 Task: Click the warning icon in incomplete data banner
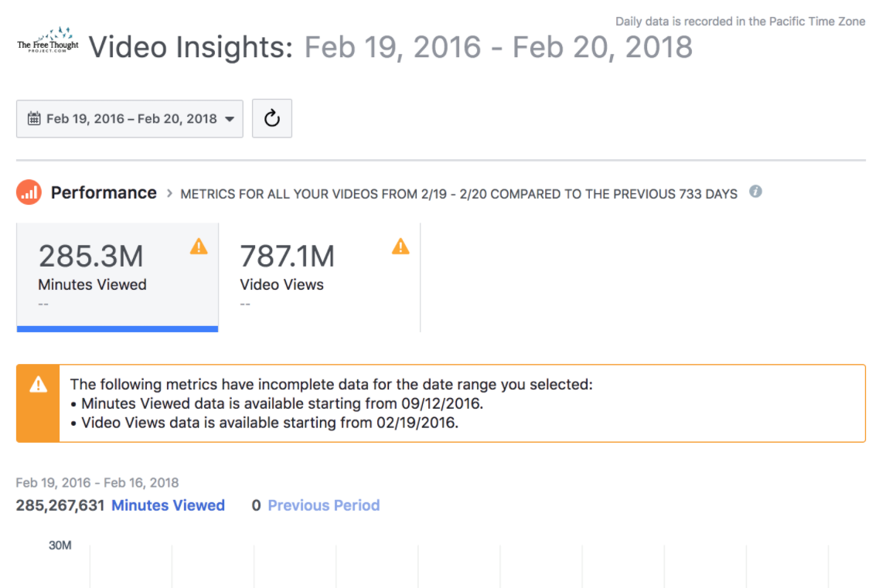coord(38,385)
